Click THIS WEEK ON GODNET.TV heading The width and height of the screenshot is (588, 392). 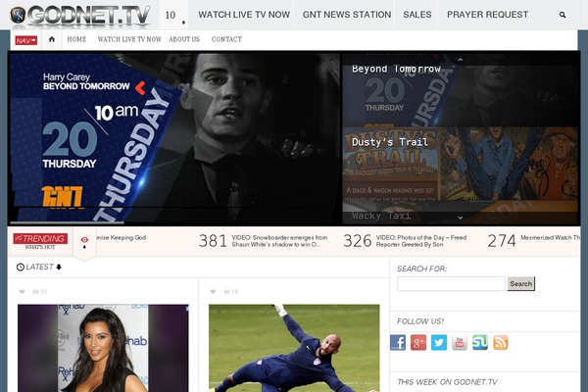(447, 382)
